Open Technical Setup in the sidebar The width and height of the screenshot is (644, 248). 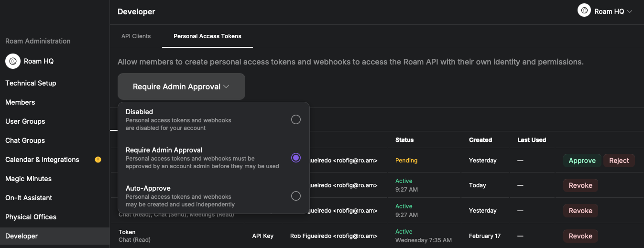click(x=31, y=83)
